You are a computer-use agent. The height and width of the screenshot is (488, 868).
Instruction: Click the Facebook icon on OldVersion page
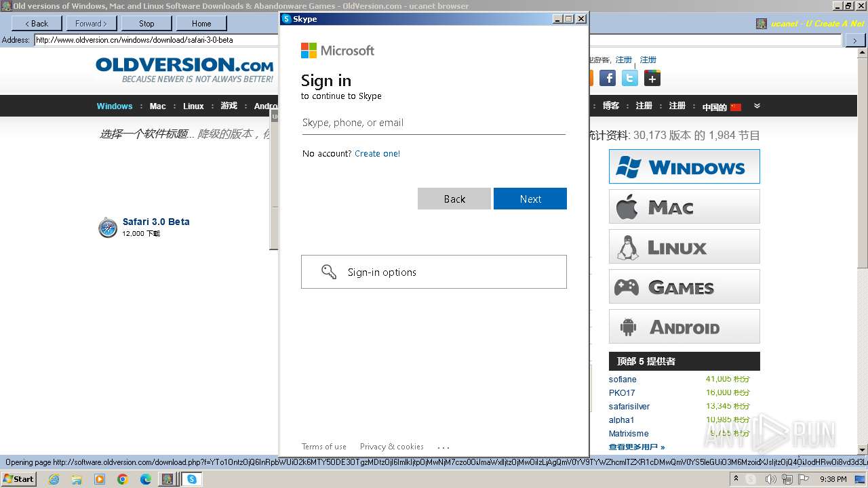[608, 78]
